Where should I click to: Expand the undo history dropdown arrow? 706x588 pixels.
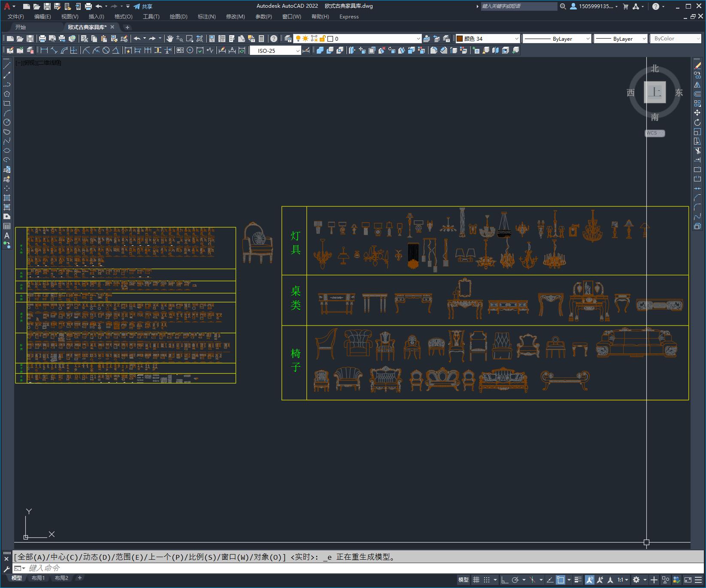[x=145, y=39]
